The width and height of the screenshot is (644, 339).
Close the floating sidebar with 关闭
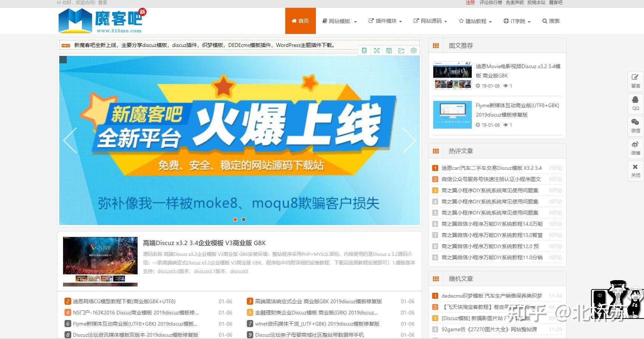pos(635,170)
